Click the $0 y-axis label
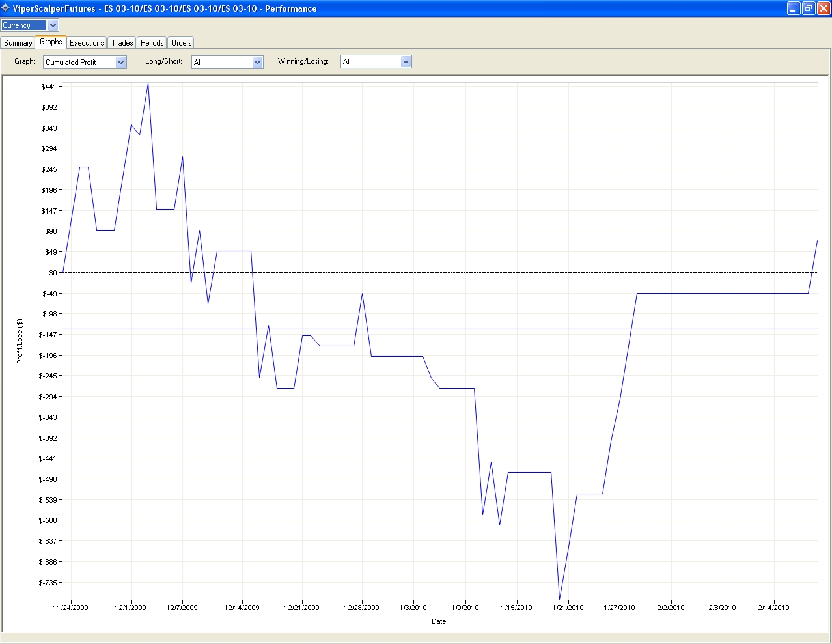Image resolution: width=832 pixels, height=644 pixels. pyautogui.click(x=53, y=273)
